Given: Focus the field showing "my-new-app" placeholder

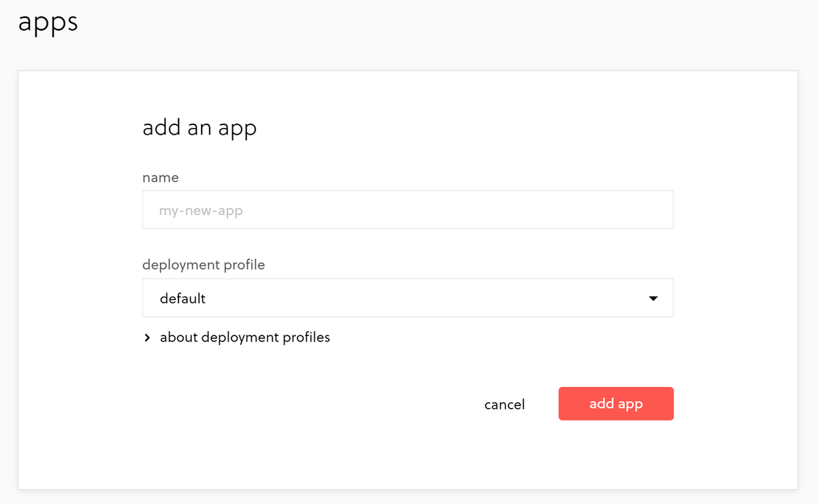Looking at the screenshot, I should [407, 210].
